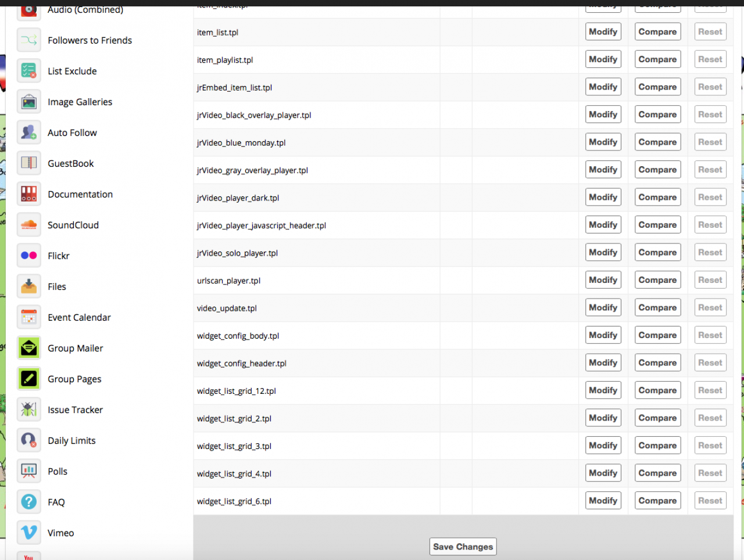Select the Event Calendar icon

coord(29,317)
